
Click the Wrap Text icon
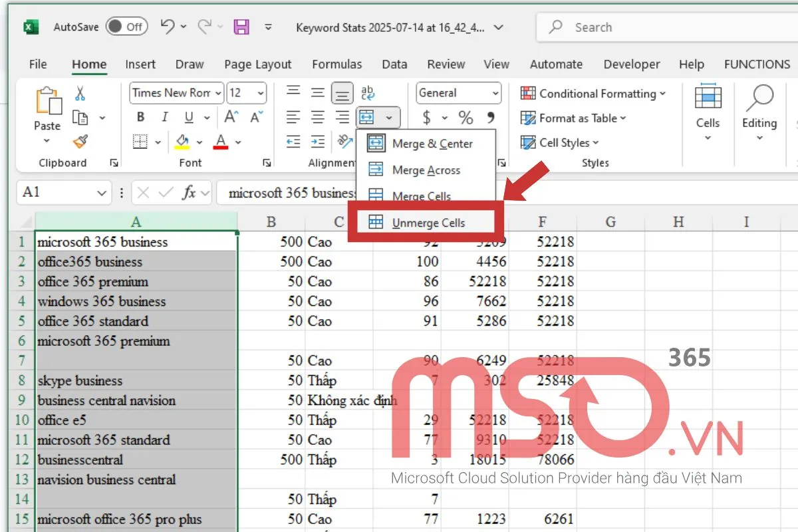tap(367, 93)
